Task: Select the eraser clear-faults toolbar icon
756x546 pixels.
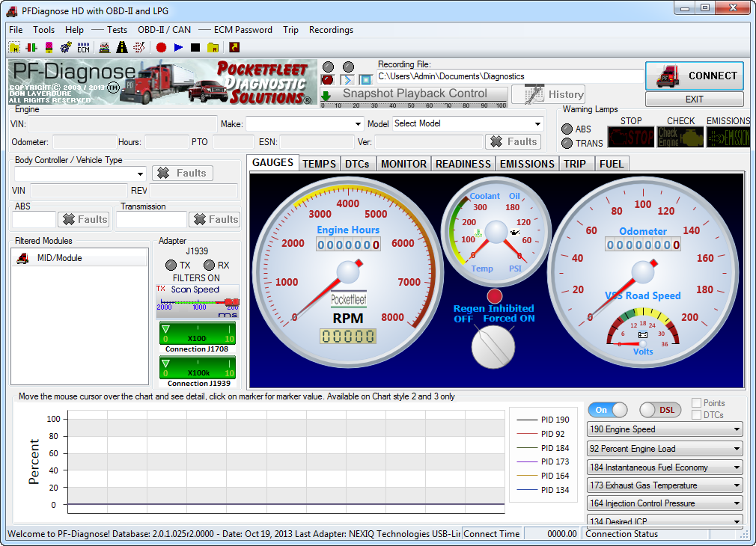Action: (x=50, y=46)
